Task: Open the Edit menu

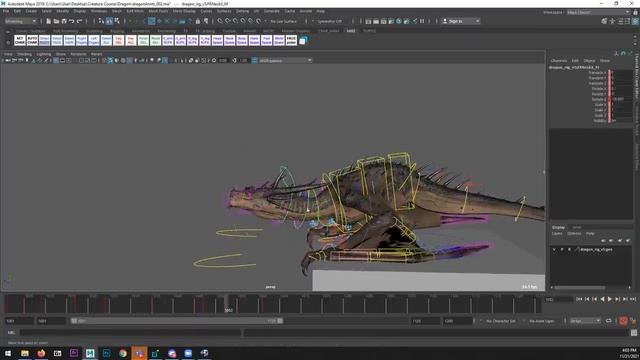Action: [17, 11]
